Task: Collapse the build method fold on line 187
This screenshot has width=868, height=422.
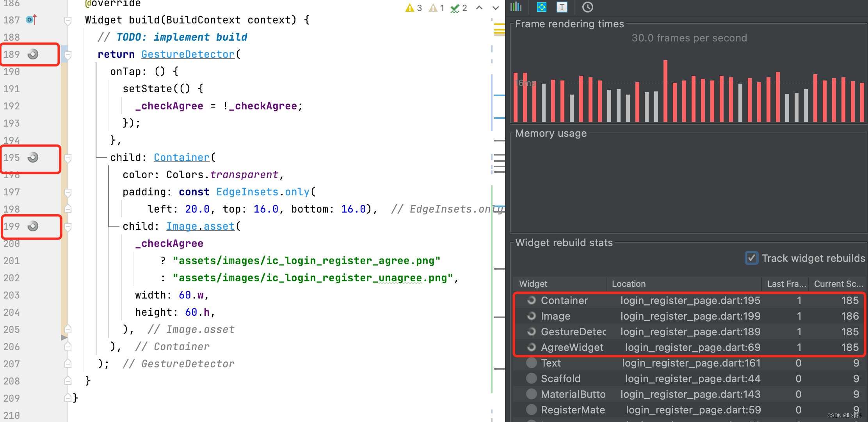Action: 68,20
